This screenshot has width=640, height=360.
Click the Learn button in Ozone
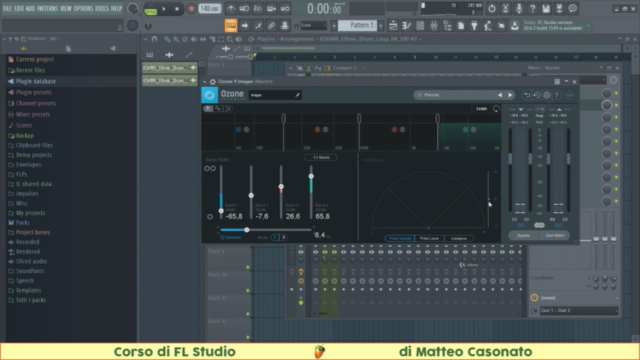(482, 109)
